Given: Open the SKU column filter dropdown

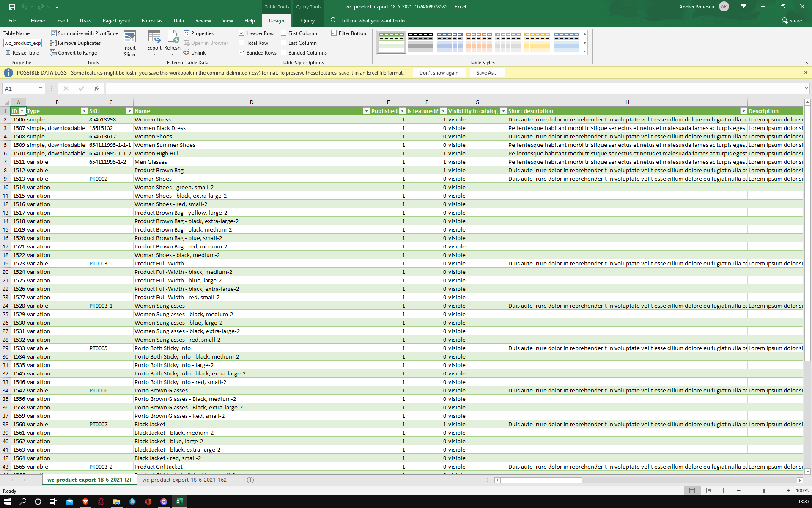Looking at the screenshot, I should (x=129, y=111).
